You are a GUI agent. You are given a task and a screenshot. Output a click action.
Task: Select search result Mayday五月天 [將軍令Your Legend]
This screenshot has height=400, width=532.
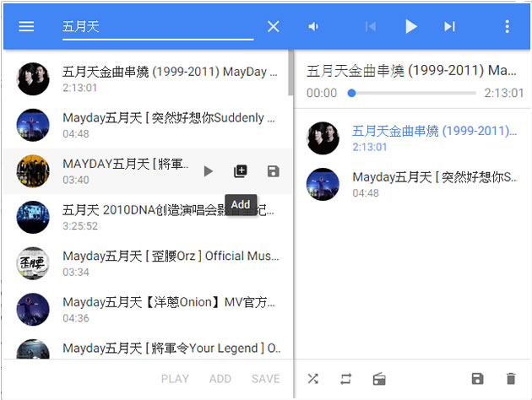[148, 347]
